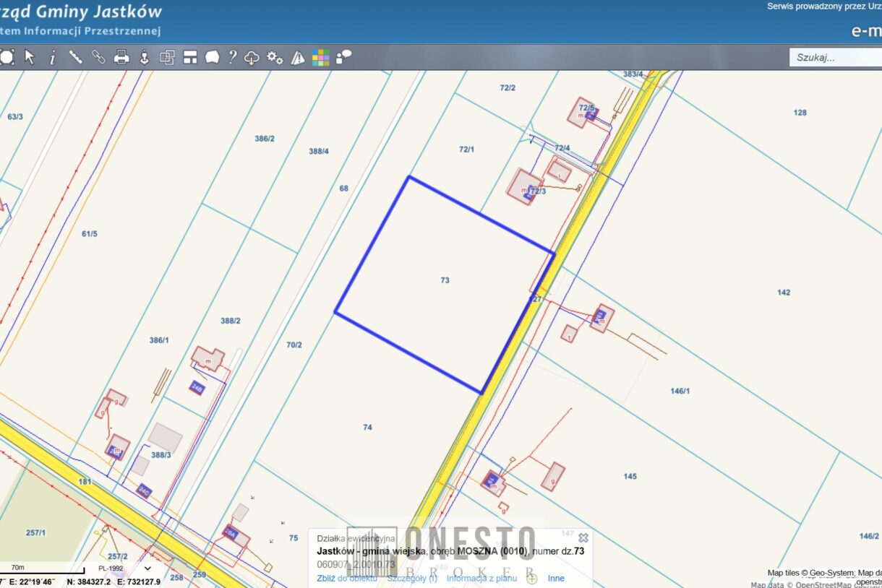Open the print map tool
Viewport: 882px width, 588px height.
click(x=121, y=58)
